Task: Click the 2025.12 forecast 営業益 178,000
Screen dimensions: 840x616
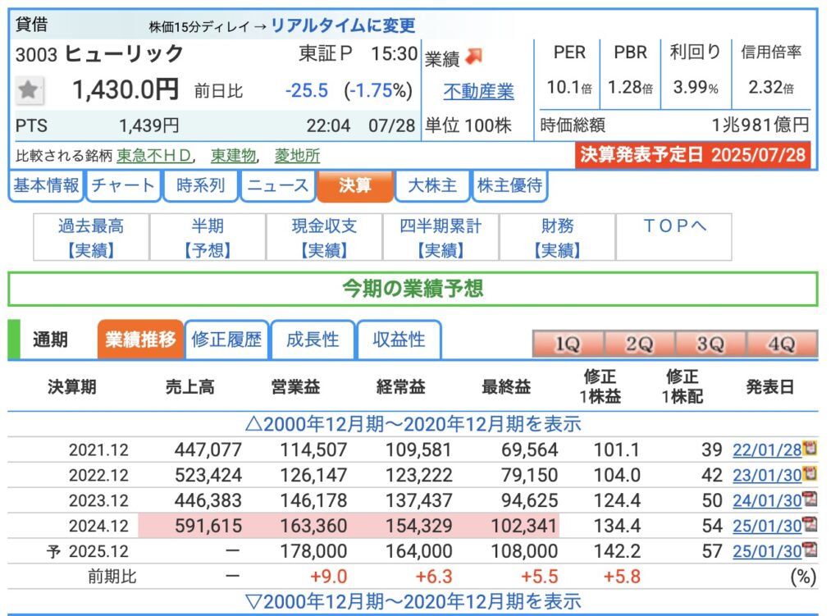Action: [x=314, y=551]
